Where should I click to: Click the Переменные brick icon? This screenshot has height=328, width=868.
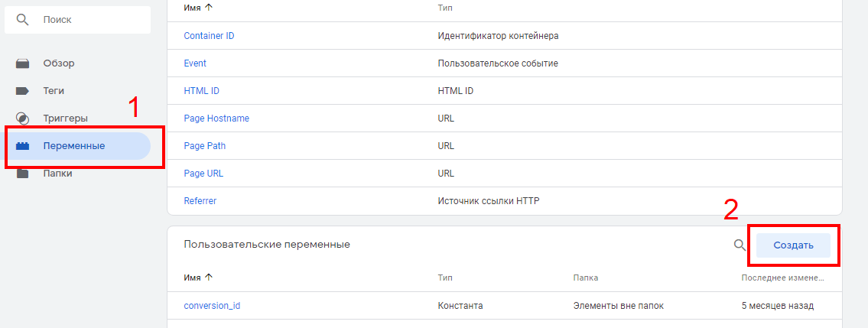23,146
